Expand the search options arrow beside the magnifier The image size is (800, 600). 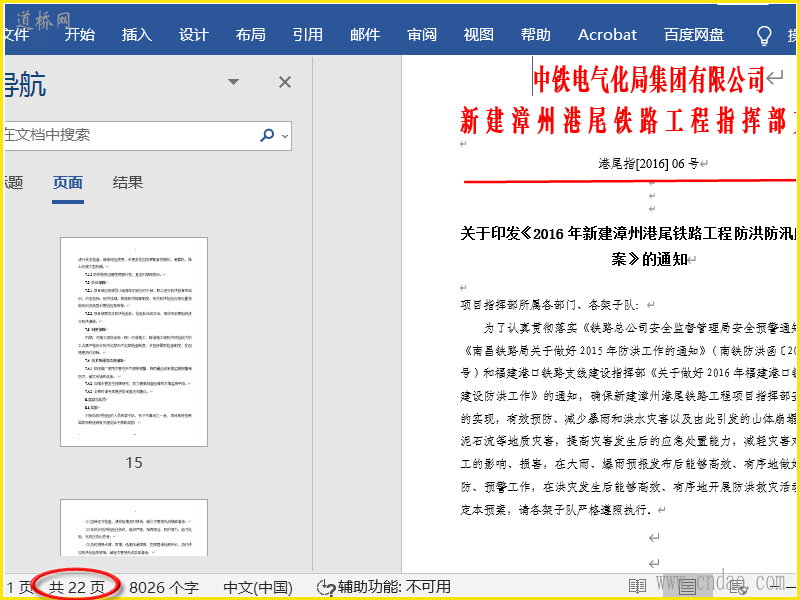click(285, 136)
